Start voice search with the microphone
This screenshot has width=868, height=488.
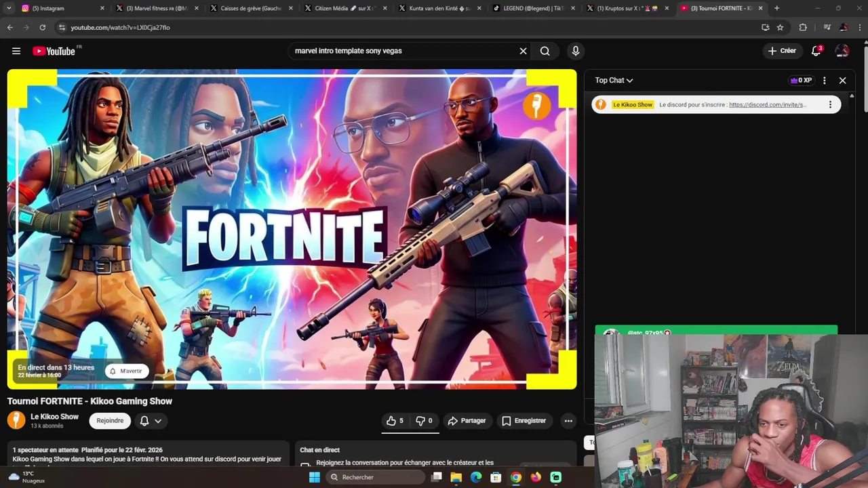click(576, 51)
